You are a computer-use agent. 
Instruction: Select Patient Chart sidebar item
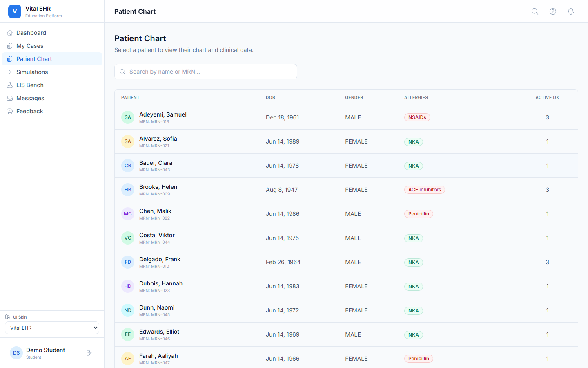click(52, 59)
